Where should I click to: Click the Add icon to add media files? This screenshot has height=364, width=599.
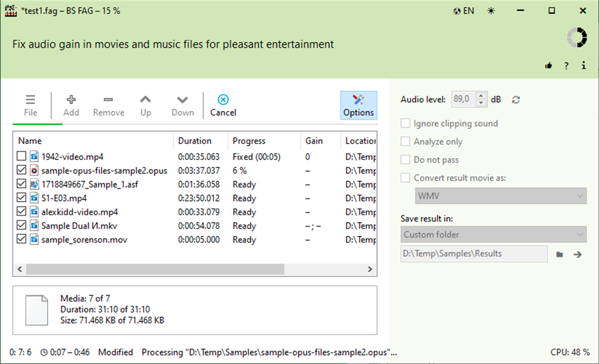(x=71, y=104)
